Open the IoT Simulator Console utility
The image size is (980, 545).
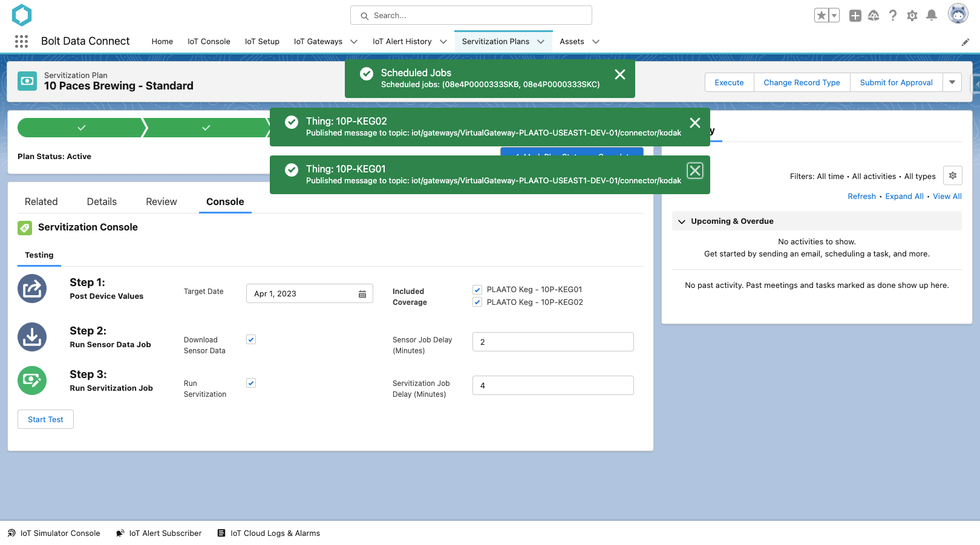pyautogui.click(x=54, y=534)
